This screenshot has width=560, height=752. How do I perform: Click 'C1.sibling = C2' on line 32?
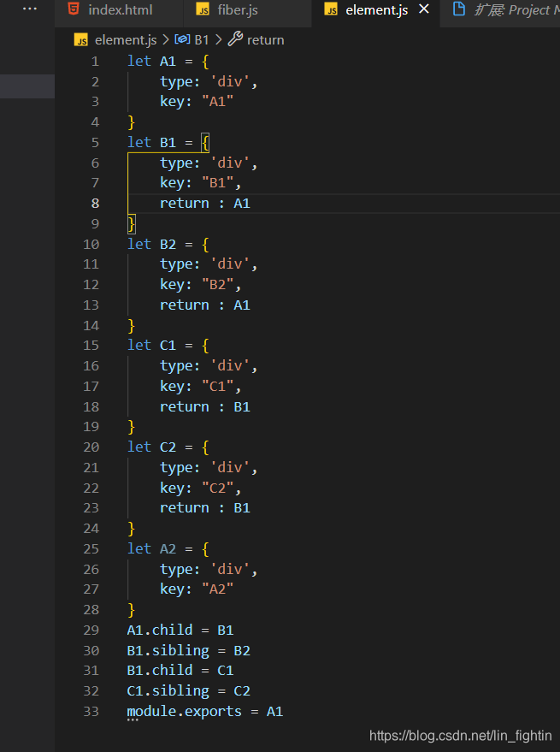tap(188, 691)
